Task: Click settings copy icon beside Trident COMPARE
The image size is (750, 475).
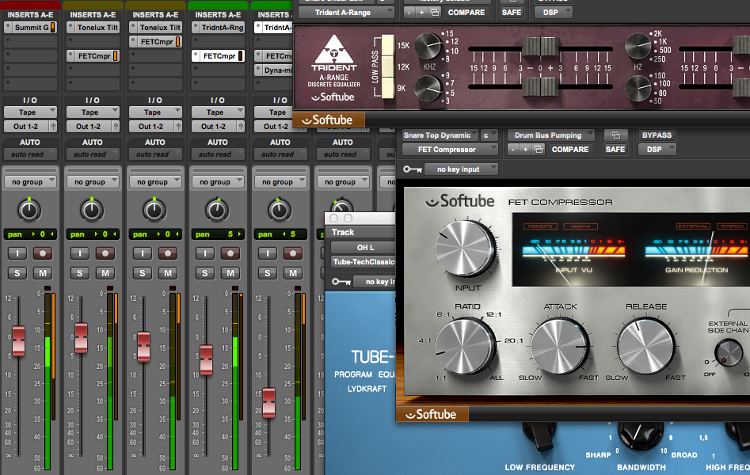Action: point(435,12)
